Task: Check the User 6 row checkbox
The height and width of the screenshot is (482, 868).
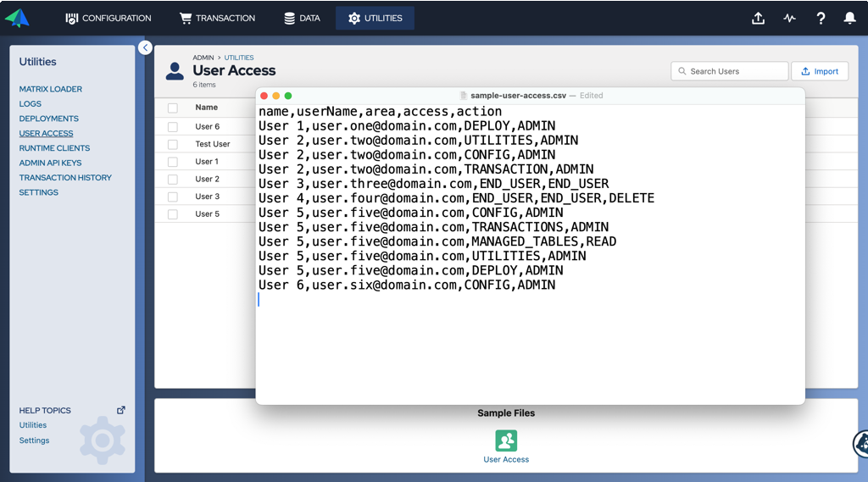Action: click(173, 127)
